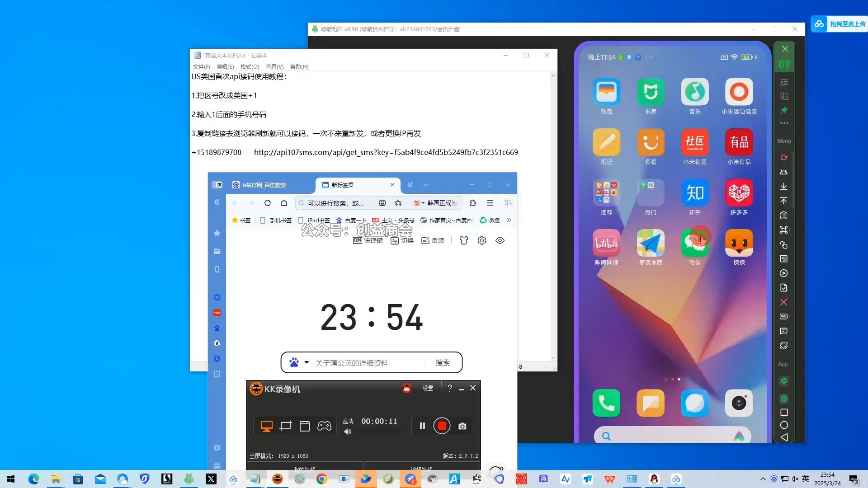The height and width of the screenshot is (488, 868).
Task: Stop recording with red button
Action: (x=442, y=426)
